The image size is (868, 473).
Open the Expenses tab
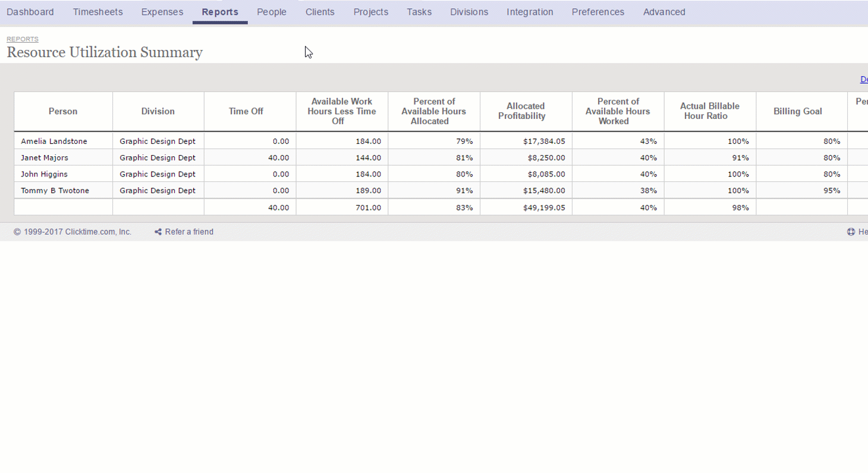click(x=162, y=12)
